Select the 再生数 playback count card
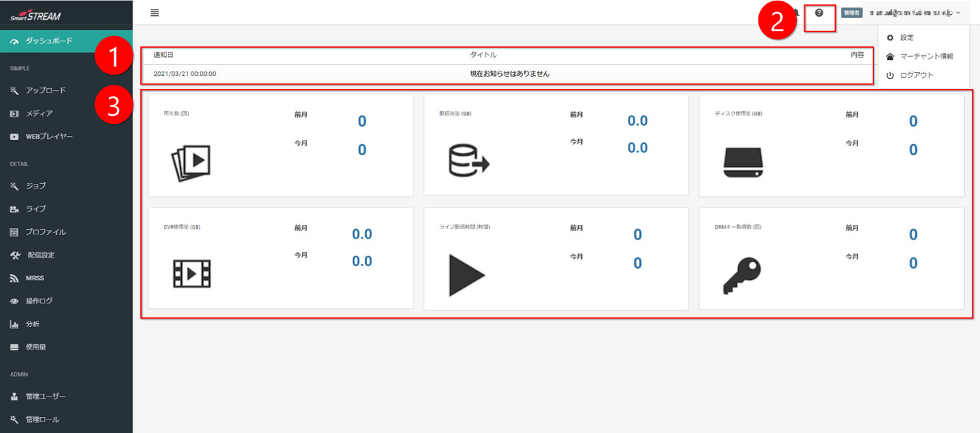The height and width of the screenshot is (433, 980). tap(280, 146)
